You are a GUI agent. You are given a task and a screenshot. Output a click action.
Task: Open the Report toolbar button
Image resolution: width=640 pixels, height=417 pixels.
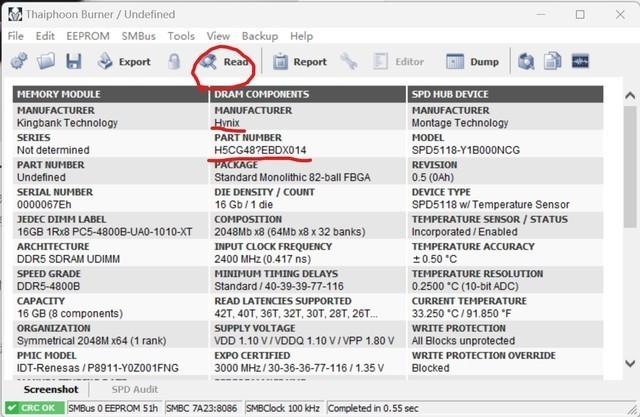coord(300,62)
